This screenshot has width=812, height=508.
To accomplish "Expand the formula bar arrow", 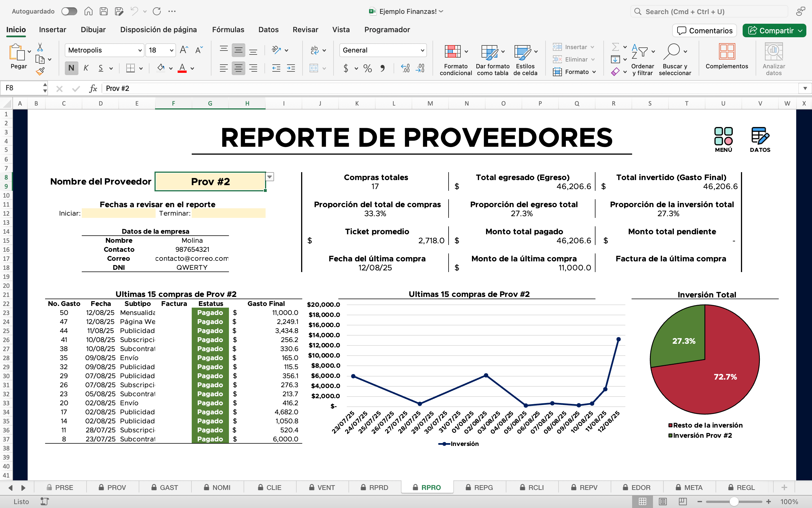I will click(805, 88).
